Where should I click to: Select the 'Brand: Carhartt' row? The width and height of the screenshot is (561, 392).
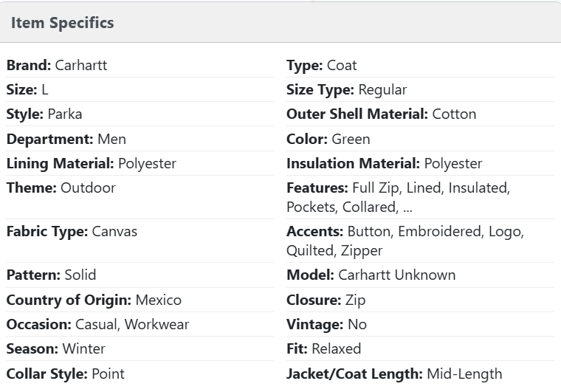(x=140, y=66)
